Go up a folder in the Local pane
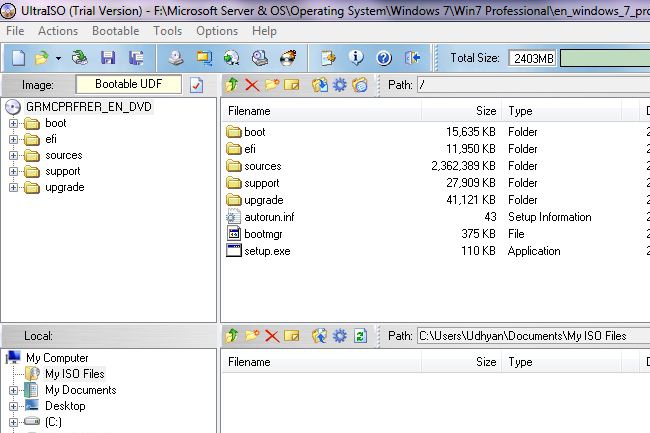 coord(232,336)
